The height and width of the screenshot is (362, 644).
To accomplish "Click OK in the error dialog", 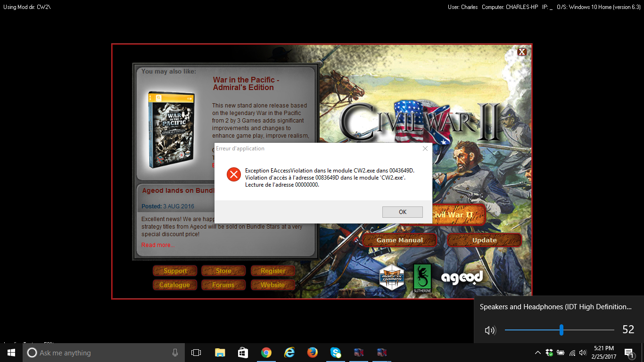I will click(x=402, y=212).
